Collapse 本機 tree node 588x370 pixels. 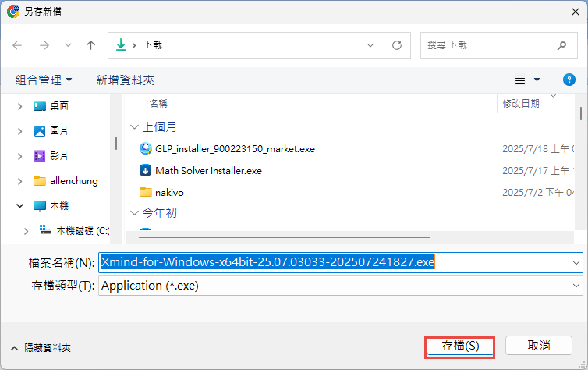(19, 206)
